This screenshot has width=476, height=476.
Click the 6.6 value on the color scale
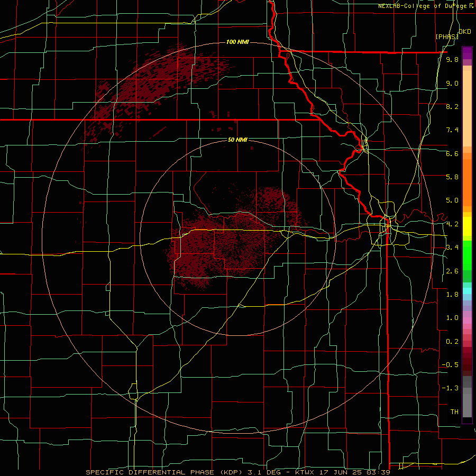click(452, 153)
